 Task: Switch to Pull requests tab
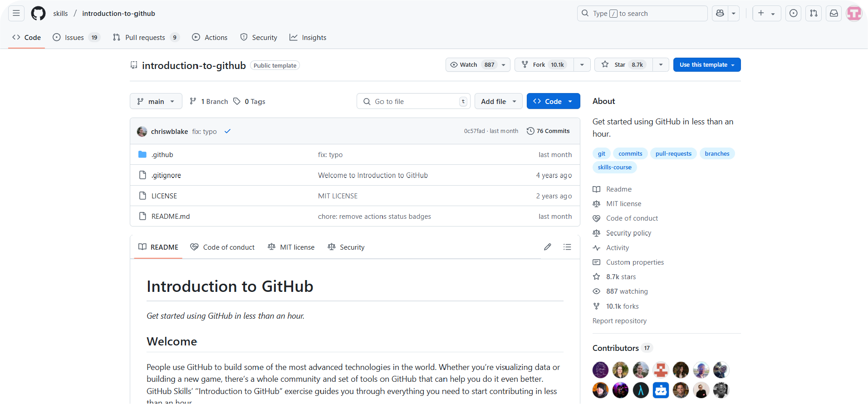click(146, 37)
